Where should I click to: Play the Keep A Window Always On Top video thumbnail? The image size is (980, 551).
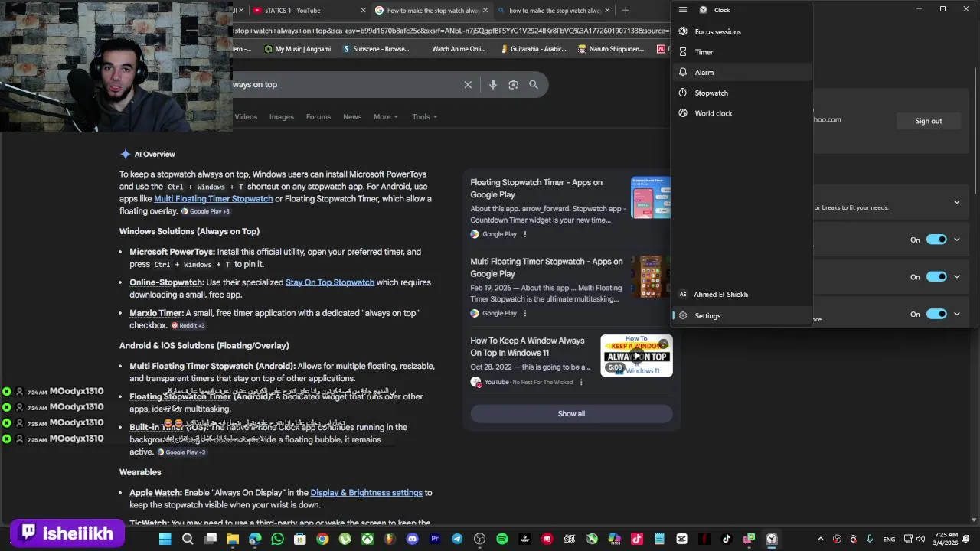[x=636, y=356]
